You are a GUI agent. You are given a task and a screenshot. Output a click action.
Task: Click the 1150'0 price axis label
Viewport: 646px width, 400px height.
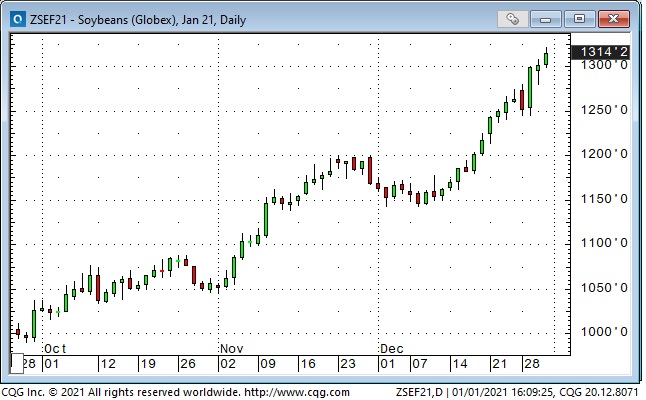pyautogui.click(x=604, y=199)
